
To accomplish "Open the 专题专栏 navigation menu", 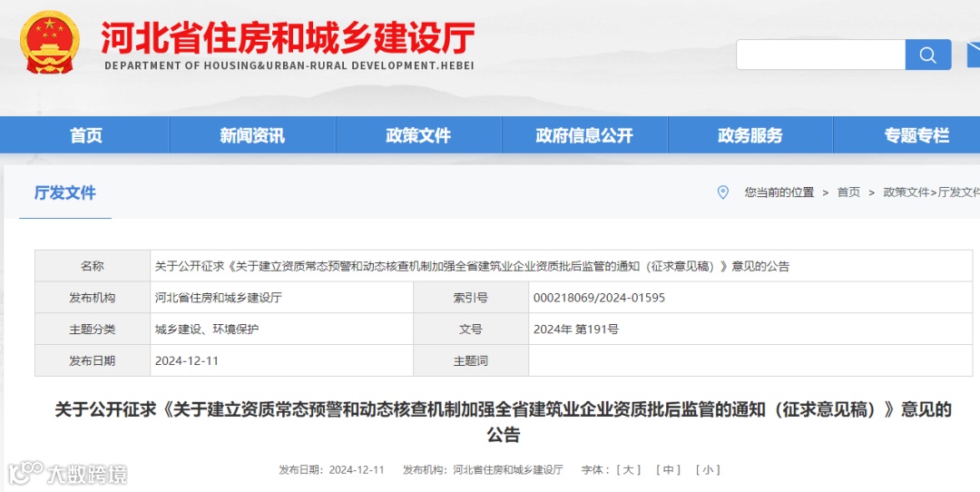I will click(916, 135).
